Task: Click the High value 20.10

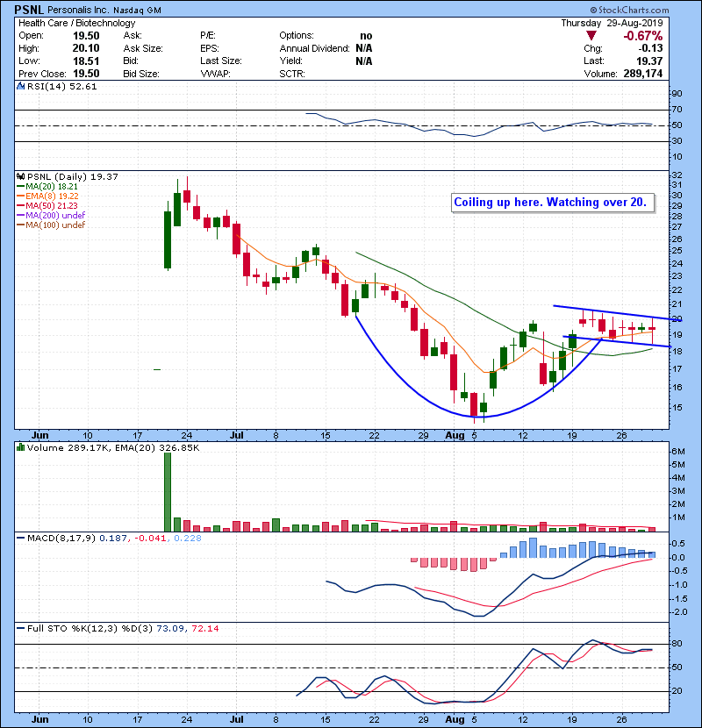Action: [86, 48]
